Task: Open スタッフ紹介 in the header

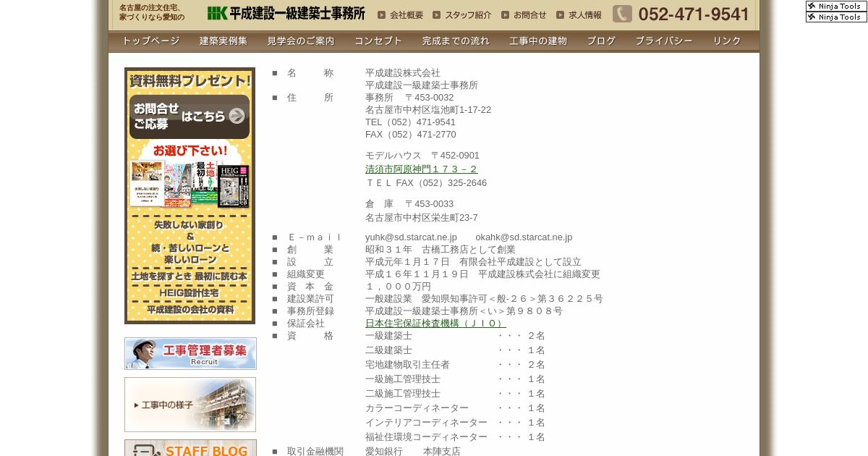Action: coord(462,14)
